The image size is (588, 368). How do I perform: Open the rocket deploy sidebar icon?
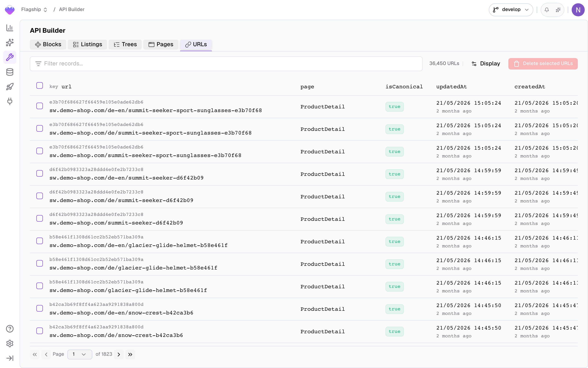pos(10,86)
